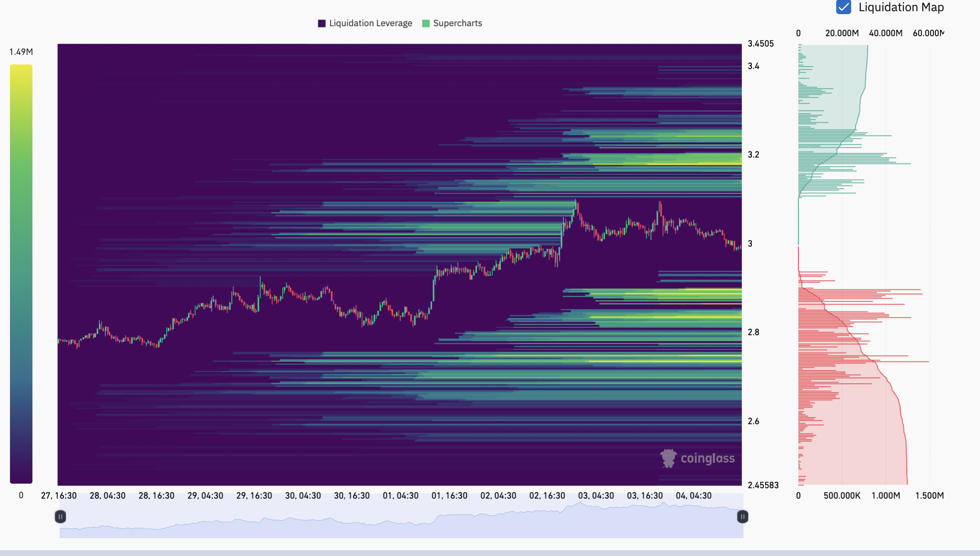The image size is (980, 556).
Task: Click the 3.4505 price axis label
Action: click(x=761, y=43)
